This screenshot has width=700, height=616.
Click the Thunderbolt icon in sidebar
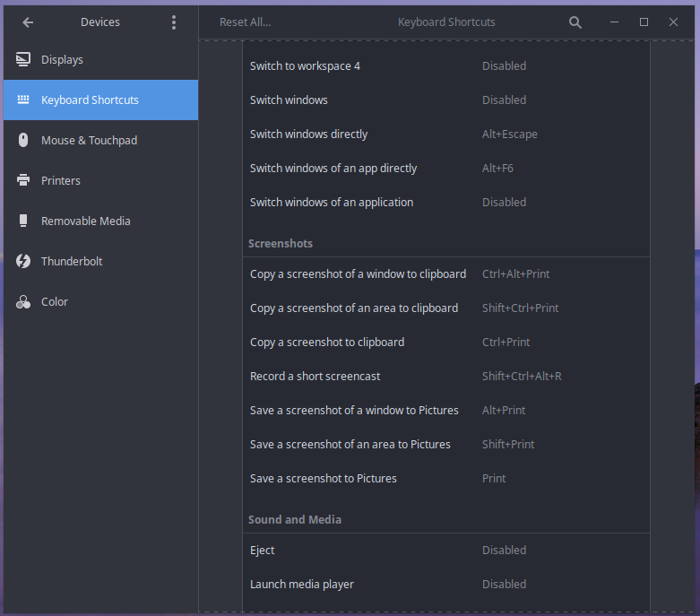23,262
